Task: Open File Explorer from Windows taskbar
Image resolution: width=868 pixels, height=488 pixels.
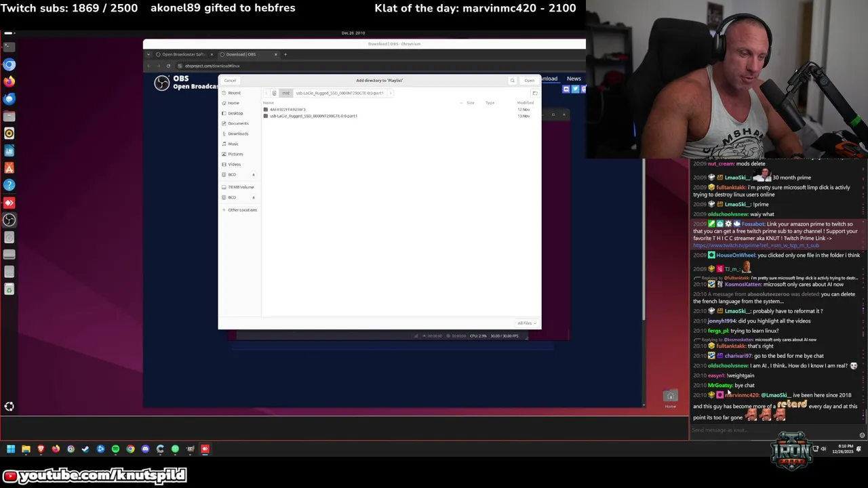Action: (26, 449)
